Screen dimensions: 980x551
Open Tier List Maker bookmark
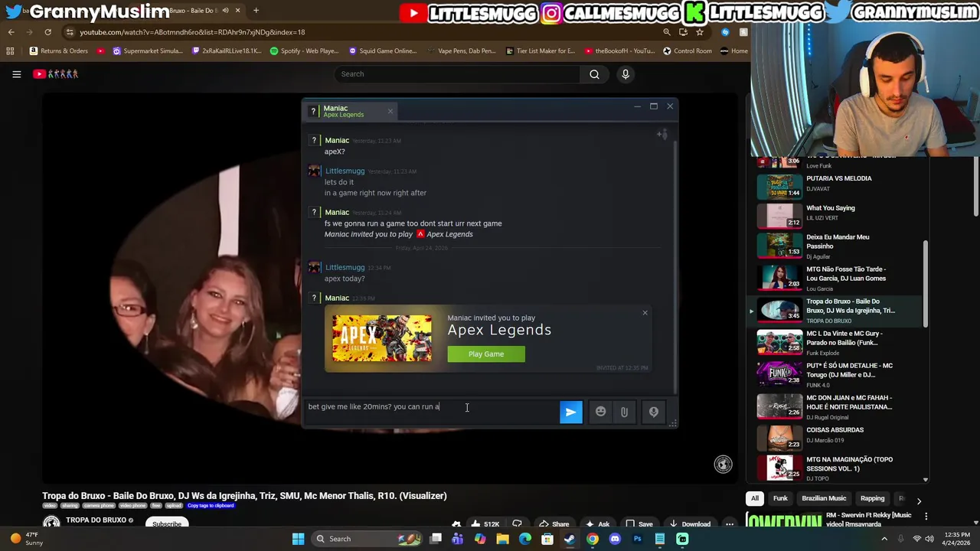pyautogui.click(x=540, y=51)
